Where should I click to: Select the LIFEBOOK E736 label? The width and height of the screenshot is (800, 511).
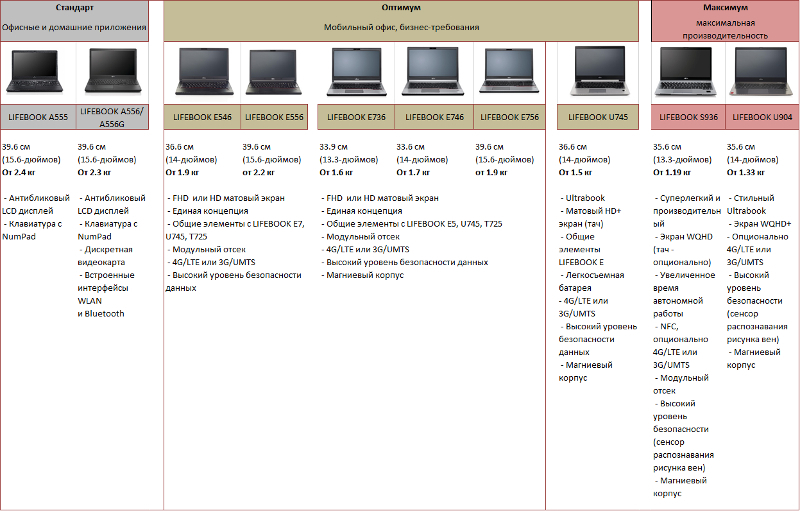tap(356, 117)
